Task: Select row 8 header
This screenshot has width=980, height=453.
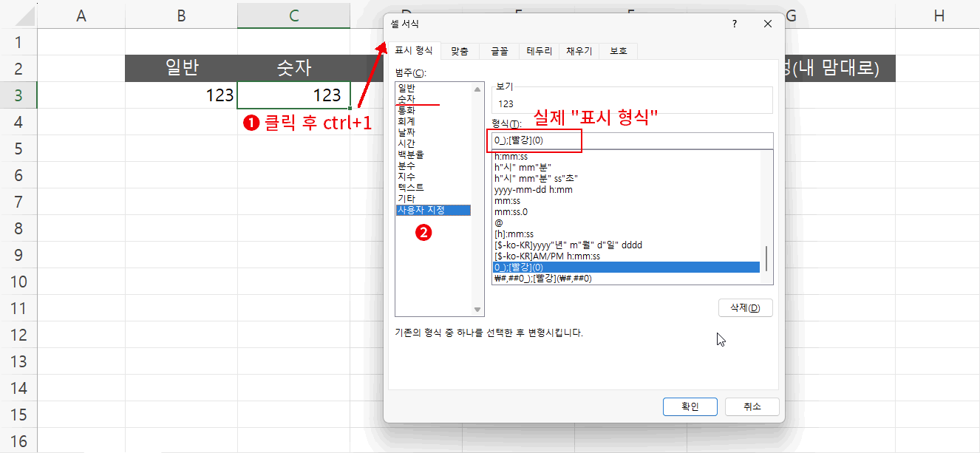Action: [18, 228]
